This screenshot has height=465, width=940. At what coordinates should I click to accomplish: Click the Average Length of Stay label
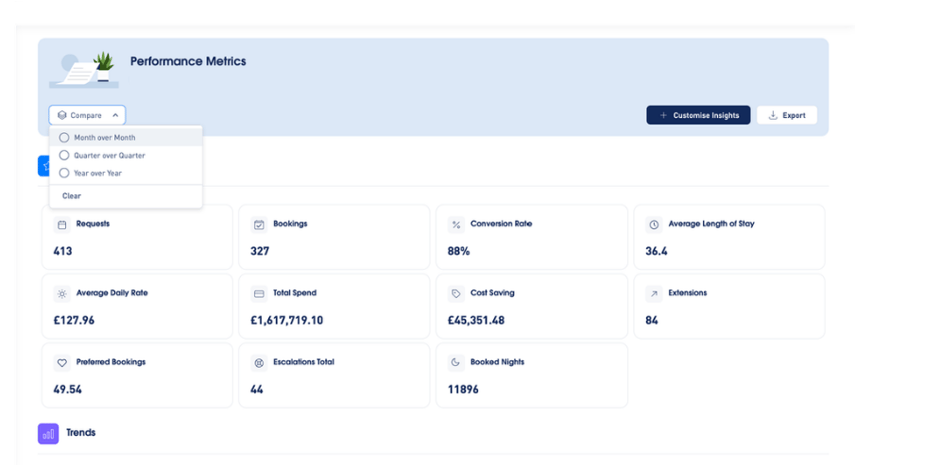pyautogui.click(x=712, y=224)
